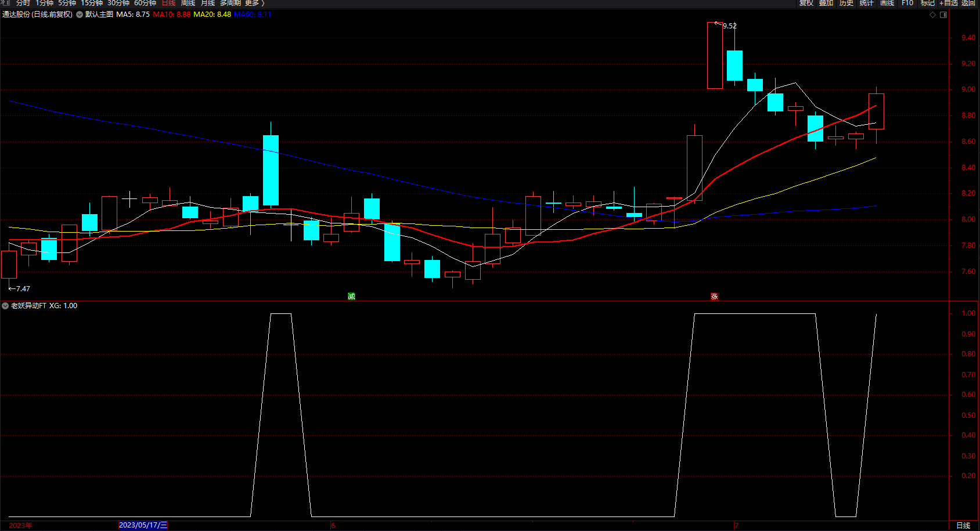Click the 8.00 price axis label
Image resolution: width=980 pixels, height=531 pixels.
(968, 219)
